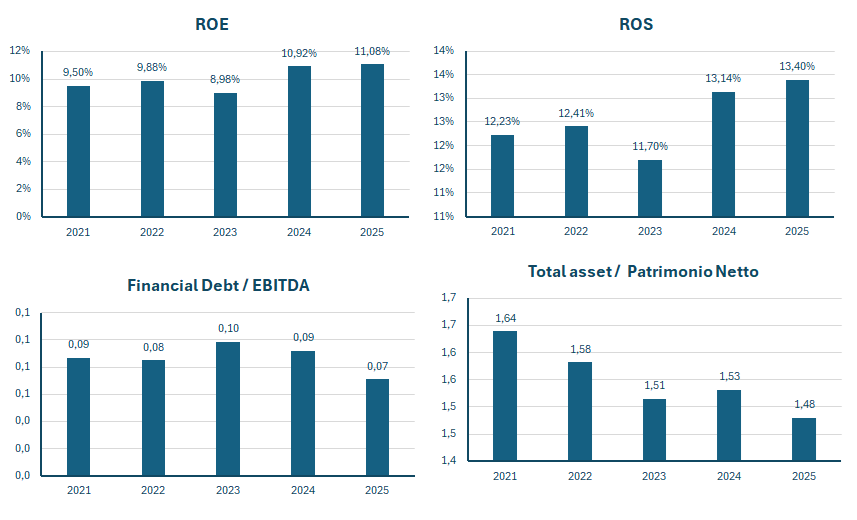Click the 9,50% data label
Image resolution: width=857 pixels, height=520 pixels.
click(78, 73)
